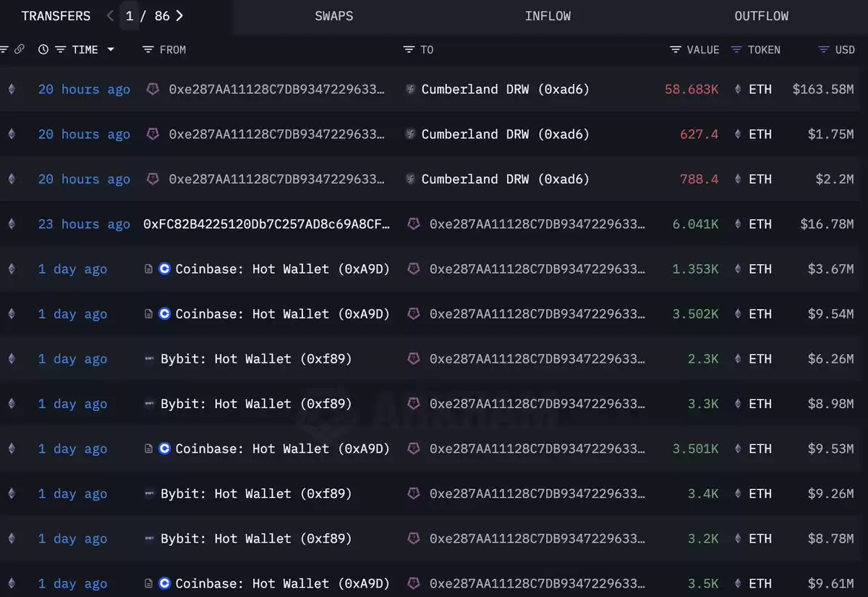Click the ETH token icon in the $2.2M row
This screenshot has width=868, height=597.
tap(738, 179)
